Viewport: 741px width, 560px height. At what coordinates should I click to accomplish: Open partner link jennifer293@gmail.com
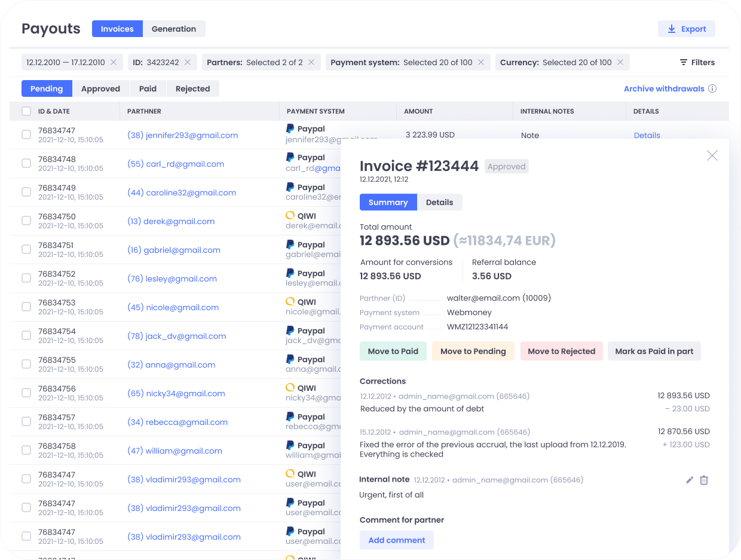pyautogui.click(x=183, y=135)
